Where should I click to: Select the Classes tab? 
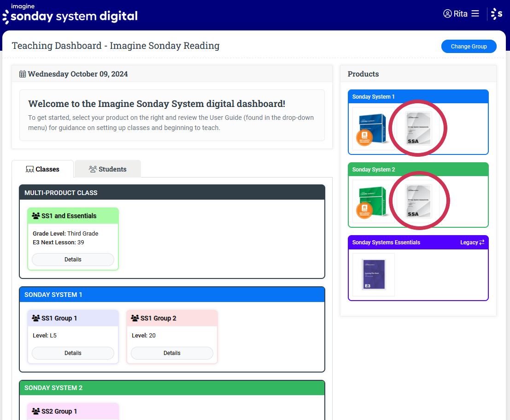pyautogui.click(x=42, y=169)
